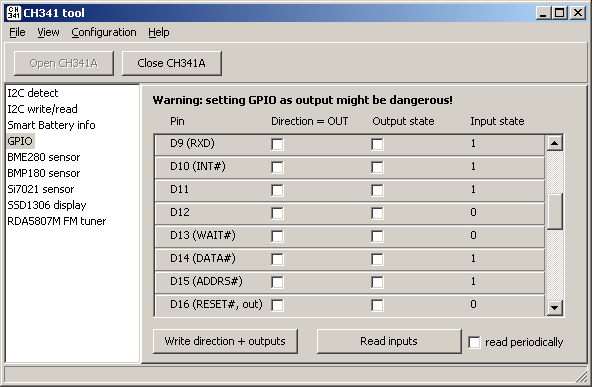Viewport: 592px width, 387px height.
Task: Toggle output state for D9 (RXD)
Action: point(377,144)
